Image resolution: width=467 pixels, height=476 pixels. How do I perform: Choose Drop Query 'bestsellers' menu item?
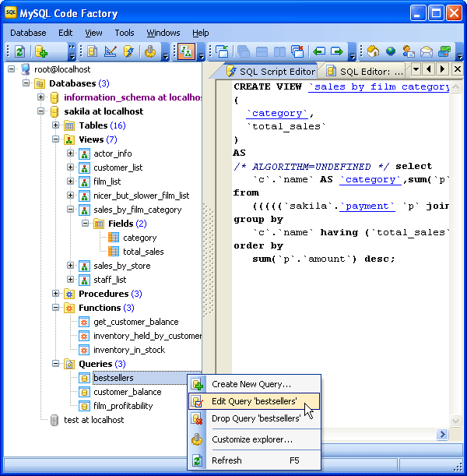[x=254, y=418]
